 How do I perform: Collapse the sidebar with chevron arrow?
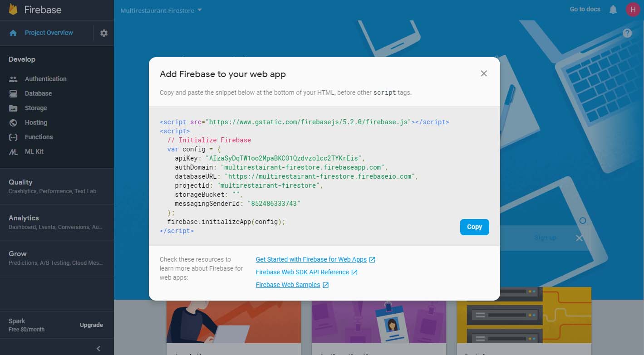coord(98,349)
